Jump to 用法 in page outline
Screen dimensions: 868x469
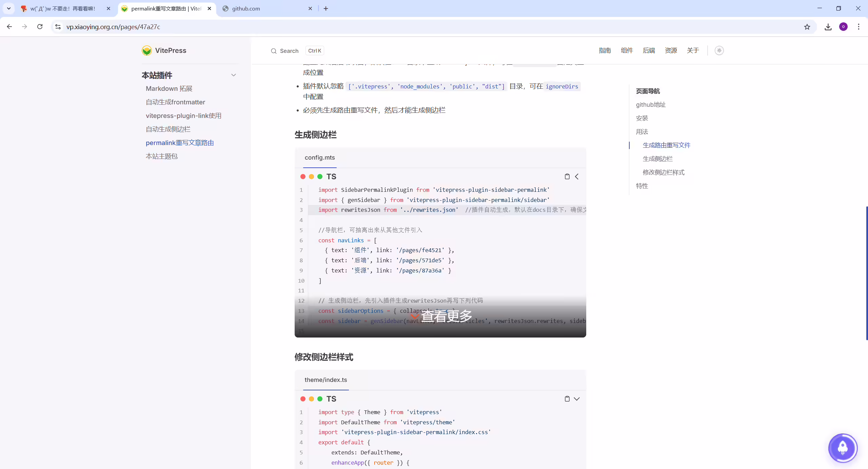tap(642, 132)
